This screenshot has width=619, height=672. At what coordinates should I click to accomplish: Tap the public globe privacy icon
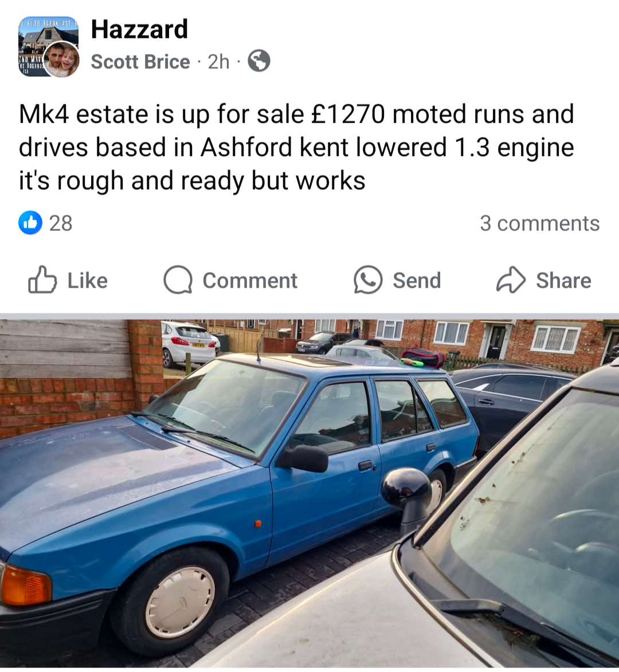(x=259, y=61)
